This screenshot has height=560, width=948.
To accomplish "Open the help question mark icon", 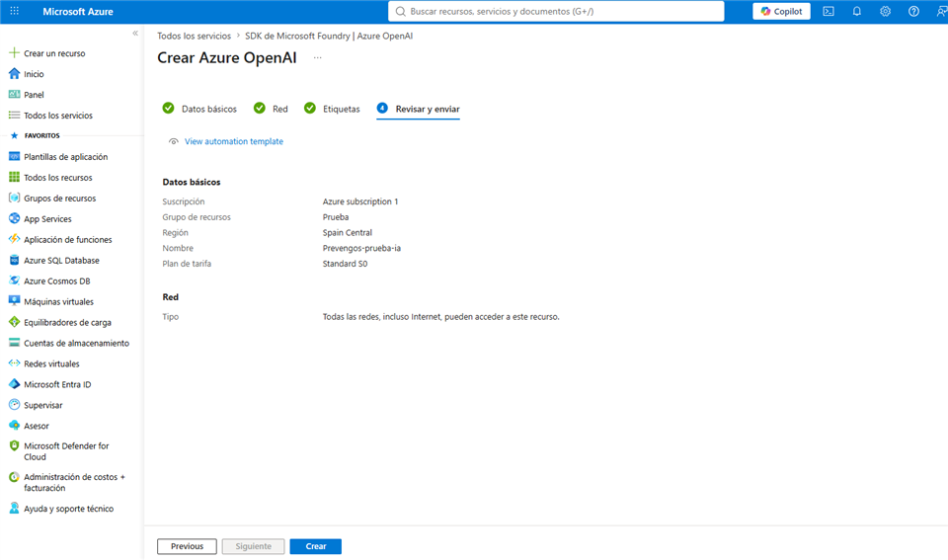I will point(913,11).
